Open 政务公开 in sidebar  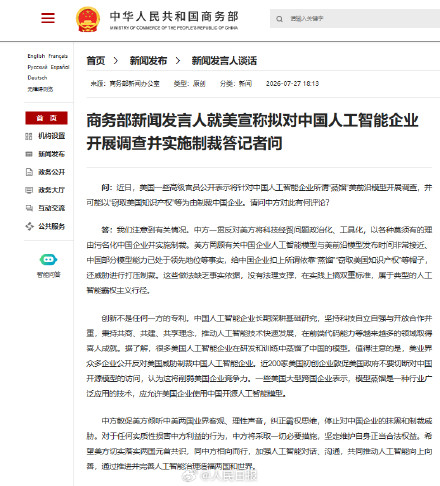tap(51, 172)
